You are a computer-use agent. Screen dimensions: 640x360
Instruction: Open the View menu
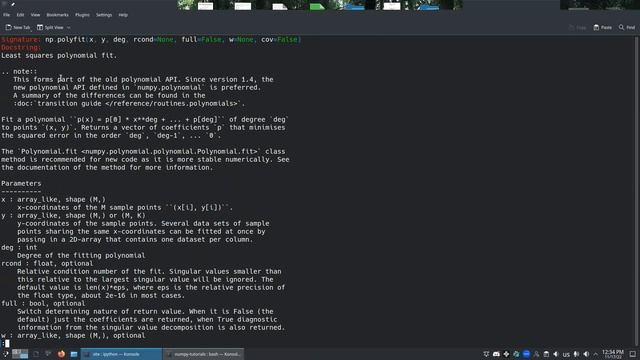pos(36,15)
